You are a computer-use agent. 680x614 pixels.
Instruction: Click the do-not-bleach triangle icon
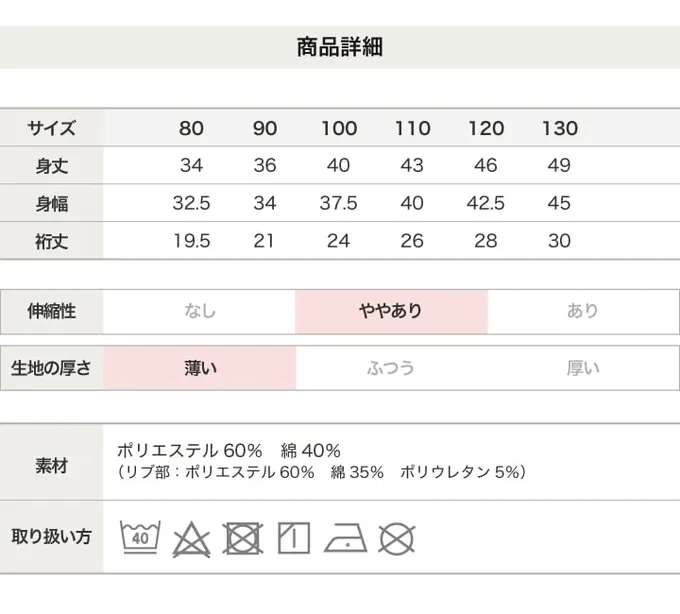(x=190, y=539)
